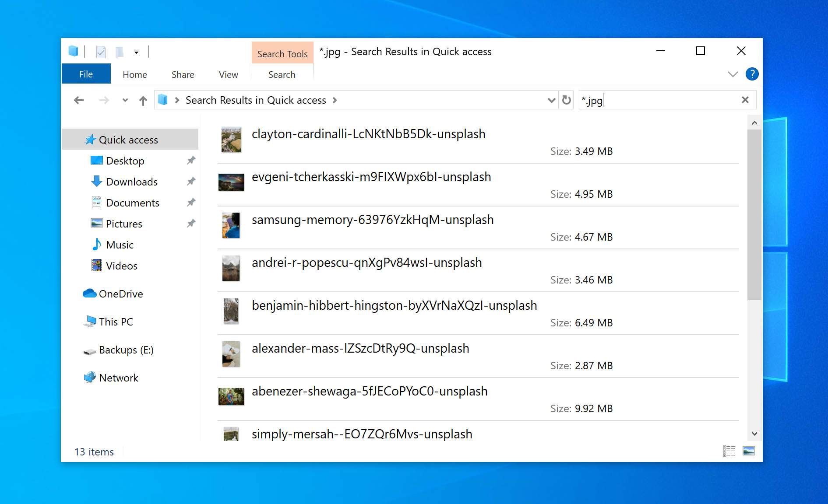Clear the search box with X
This screenshot has height=504, width=828.
click(x=745, y=100)
